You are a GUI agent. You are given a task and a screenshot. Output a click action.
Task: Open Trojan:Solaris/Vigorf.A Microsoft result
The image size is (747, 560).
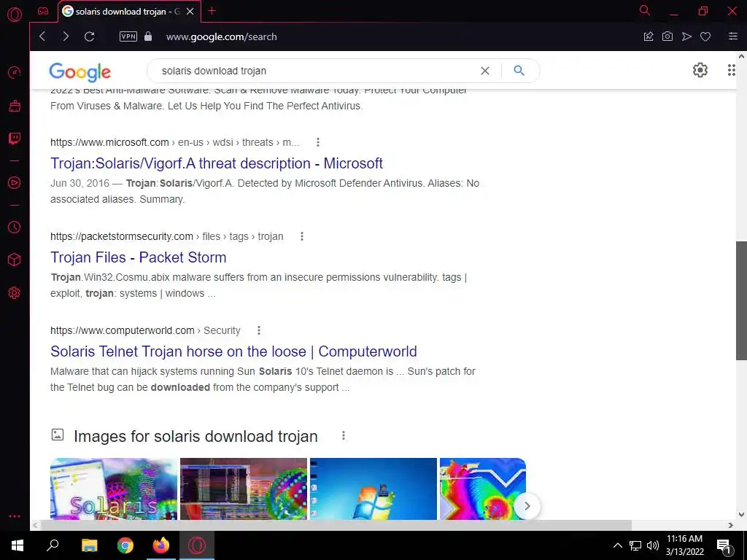(216, 163)
